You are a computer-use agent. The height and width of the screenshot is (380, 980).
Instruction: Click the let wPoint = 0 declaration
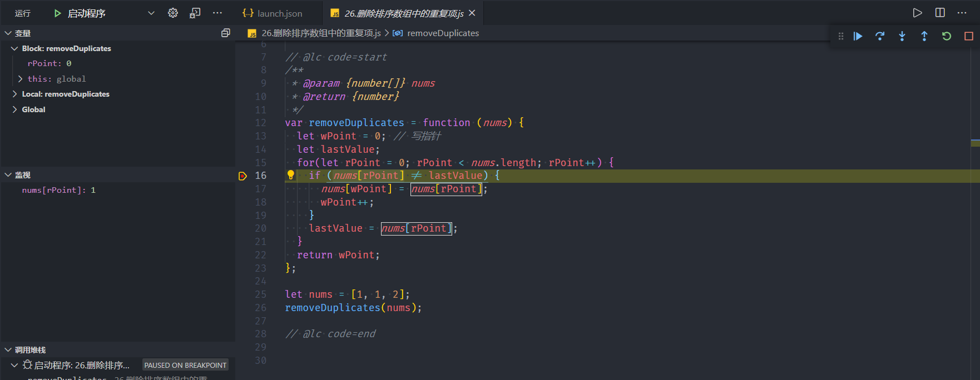click(341, 136)
